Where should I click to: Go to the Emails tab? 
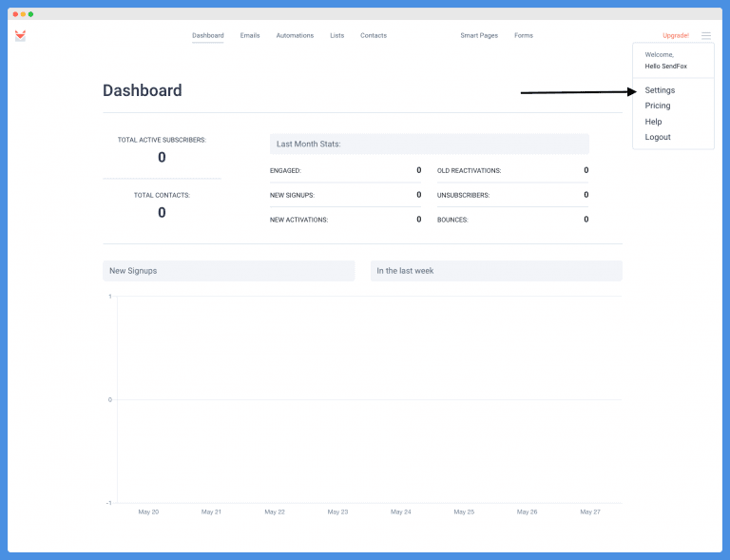click(250, 35)
